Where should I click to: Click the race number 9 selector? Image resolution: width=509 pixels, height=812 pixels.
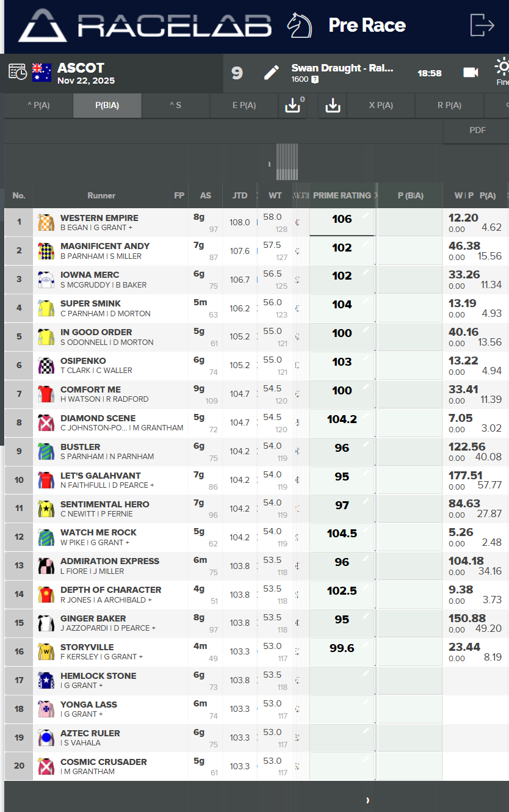[237, 73]
